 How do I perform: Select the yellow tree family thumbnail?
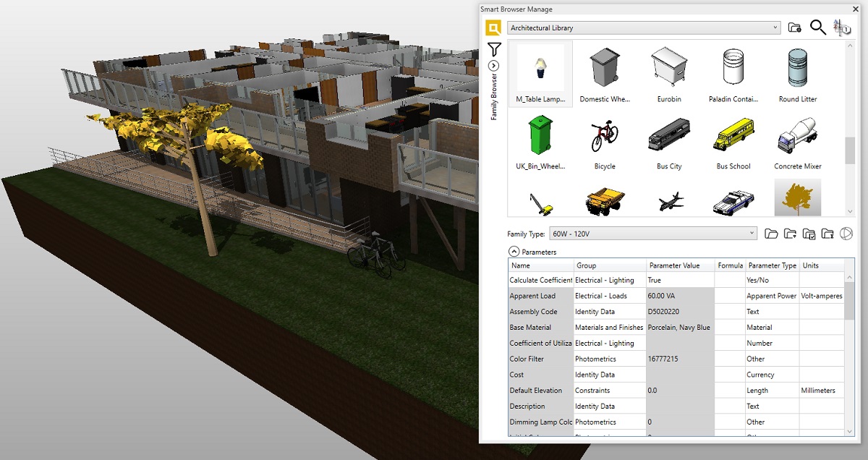coord(798,198)
